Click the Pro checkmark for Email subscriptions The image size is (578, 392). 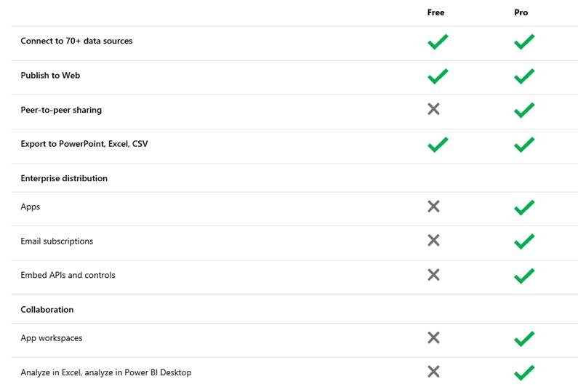(523, 241)
